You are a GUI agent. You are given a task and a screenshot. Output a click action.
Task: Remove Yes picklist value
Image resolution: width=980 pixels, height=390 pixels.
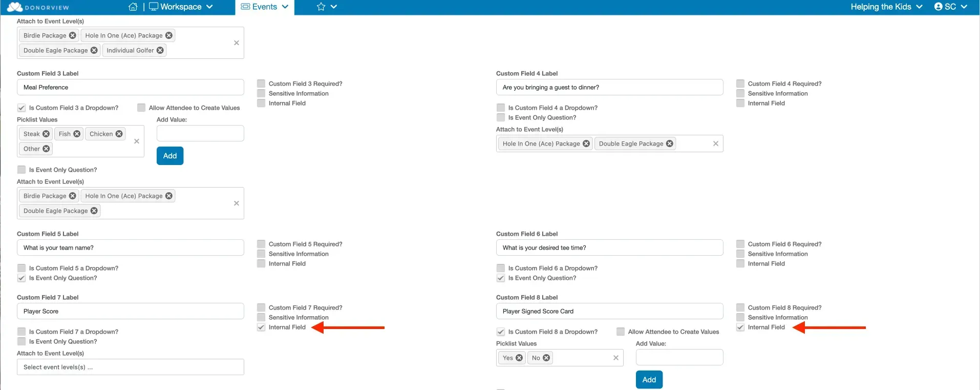[519, 358]
